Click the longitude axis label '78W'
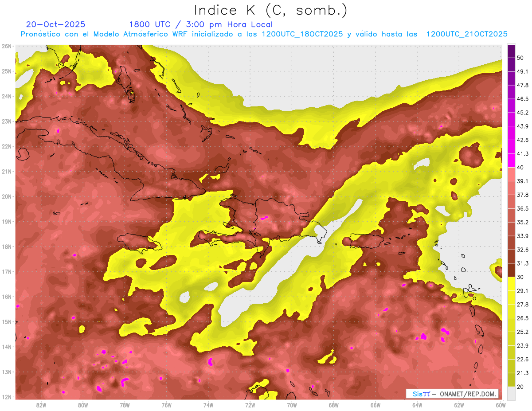 125,405
